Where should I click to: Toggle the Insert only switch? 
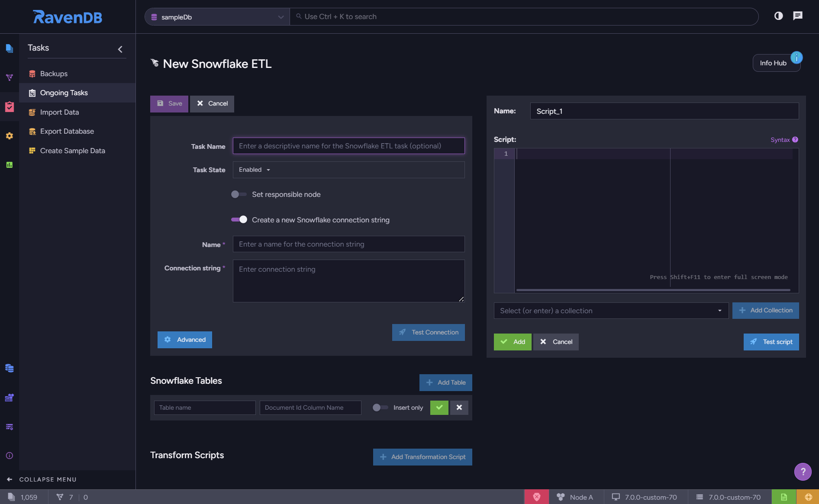380,408
